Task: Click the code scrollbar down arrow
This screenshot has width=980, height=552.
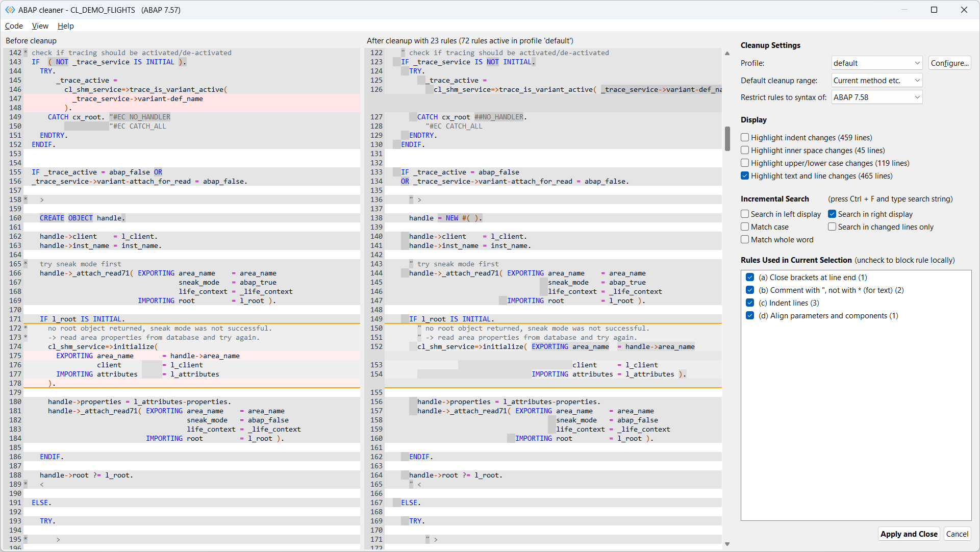Action: (727, 544)
